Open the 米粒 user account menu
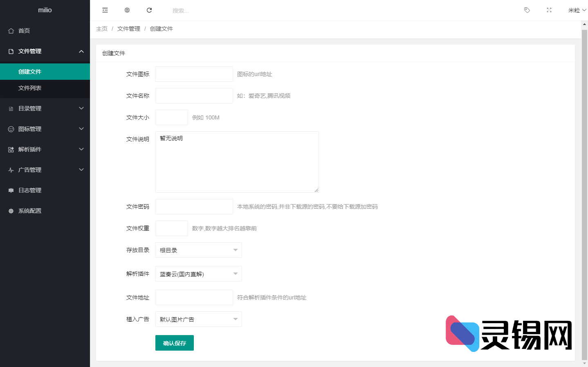This screenshot has height=367, width=588. point(577,10)
